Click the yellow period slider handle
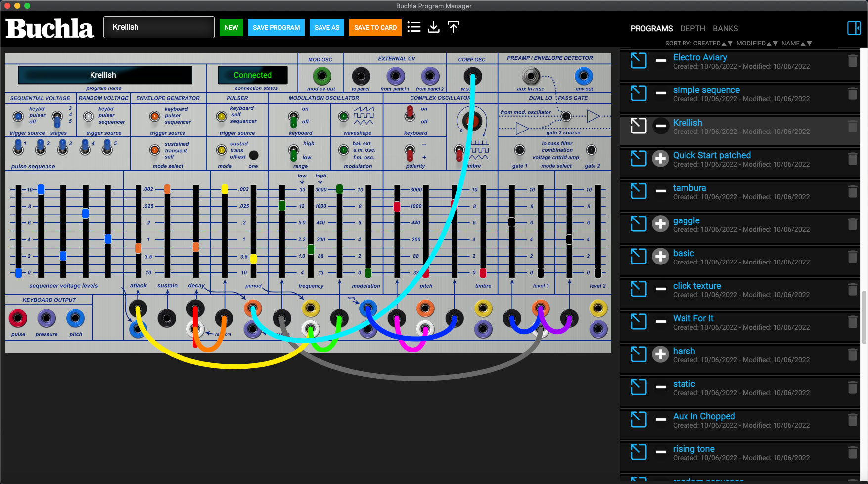868x484 pixels. click(253, 258)
